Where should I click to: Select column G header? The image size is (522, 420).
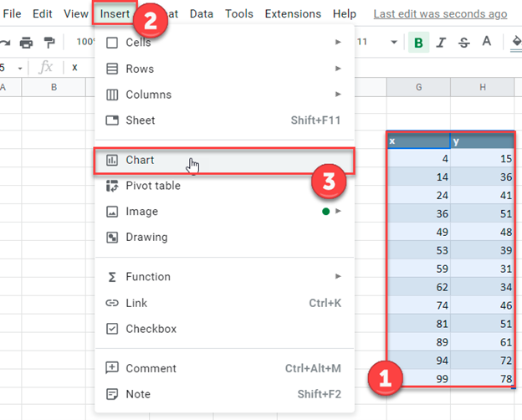point(418,87)
